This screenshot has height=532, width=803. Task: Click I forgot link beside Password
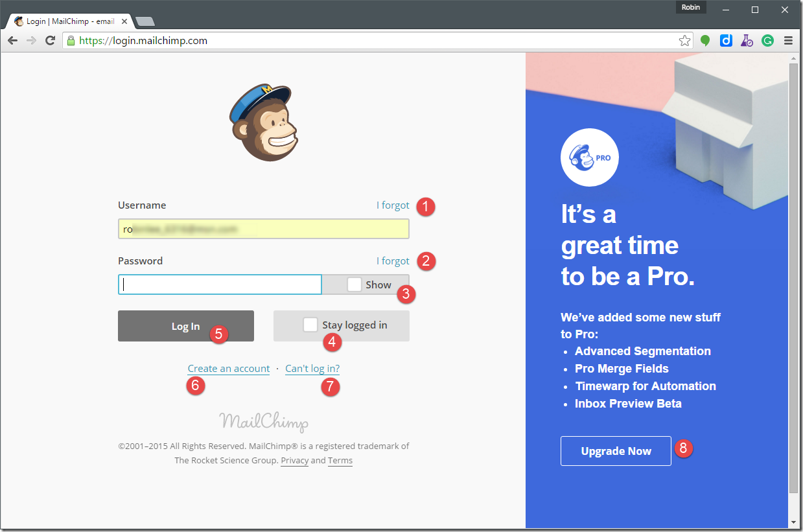393,261
